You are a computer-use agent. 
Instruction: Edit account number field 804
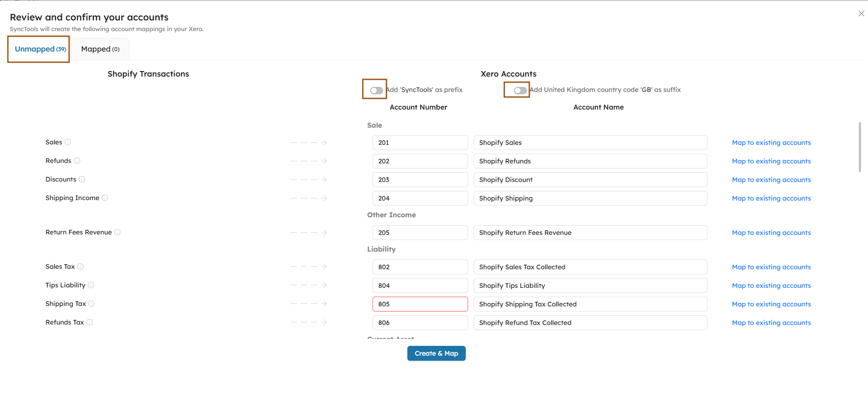click(x=420, y=286)
